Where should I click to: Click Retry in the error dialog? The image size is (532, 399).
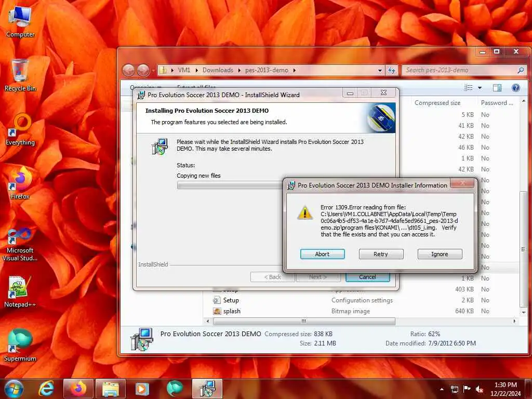pos(381,254)
